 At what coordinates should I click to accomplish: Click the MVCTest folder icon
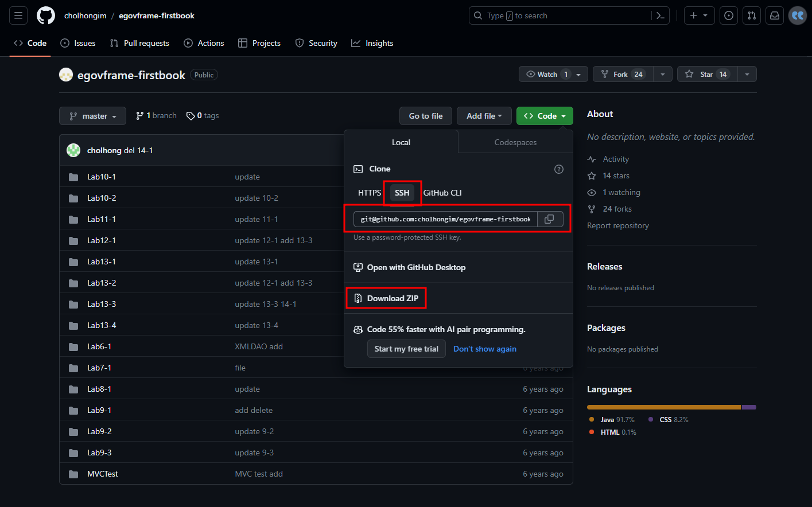coord(73,474)
